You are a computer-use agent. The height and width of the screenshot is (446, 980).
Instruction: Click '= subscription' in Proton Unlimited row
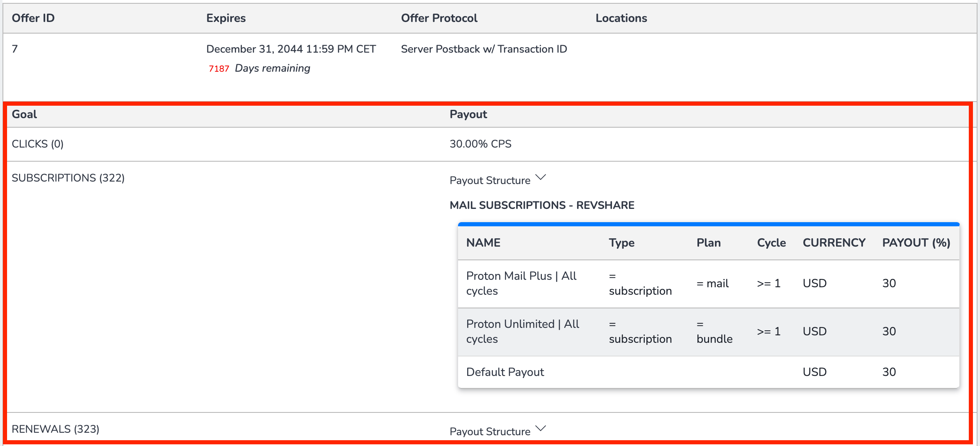[x=640, y=332]
